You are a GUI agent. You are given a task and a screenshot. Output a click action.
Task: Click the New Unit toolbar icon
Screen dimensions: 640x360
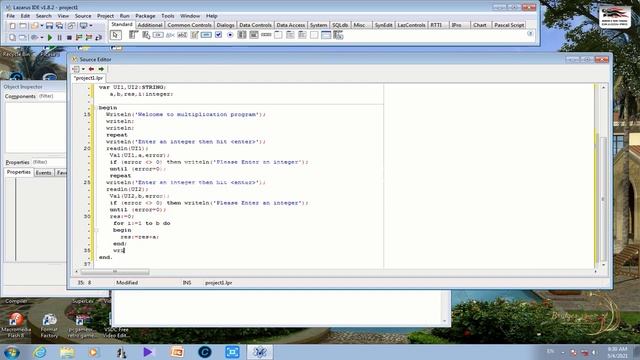coord(12,26)
